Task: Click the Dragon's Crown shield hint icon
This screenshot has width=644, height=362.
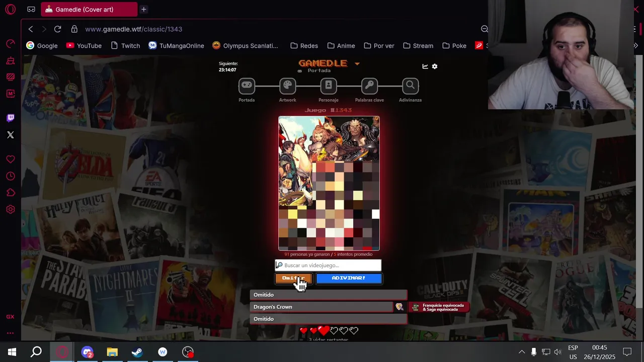Action: coord(399,307)
